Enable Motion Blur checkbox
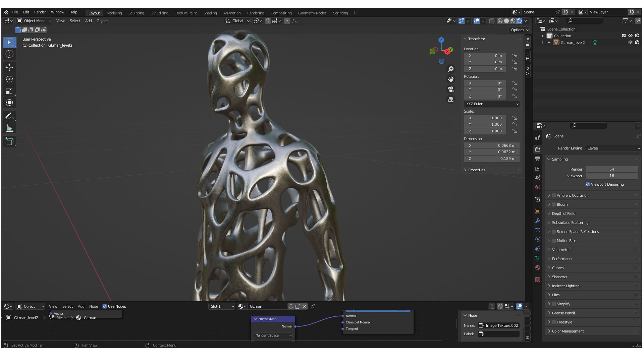Viewport: 644px width, 362px height. (x=554, y=241)
